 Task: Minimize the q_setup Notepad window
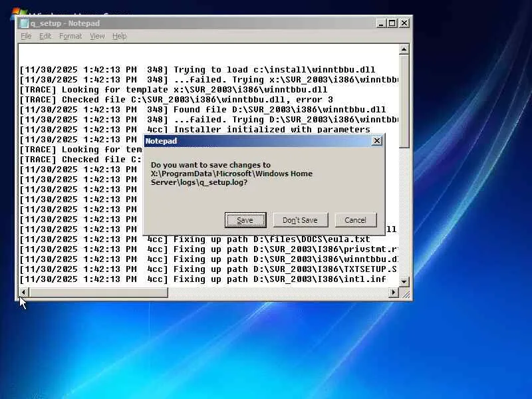click(381, 23)
